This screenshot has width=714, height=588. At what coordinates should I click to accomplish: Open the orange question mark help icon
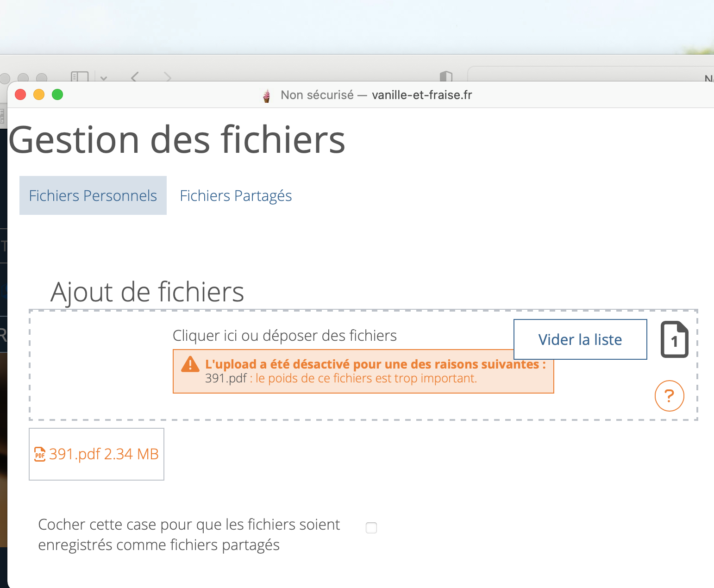(x=669, y=396)
